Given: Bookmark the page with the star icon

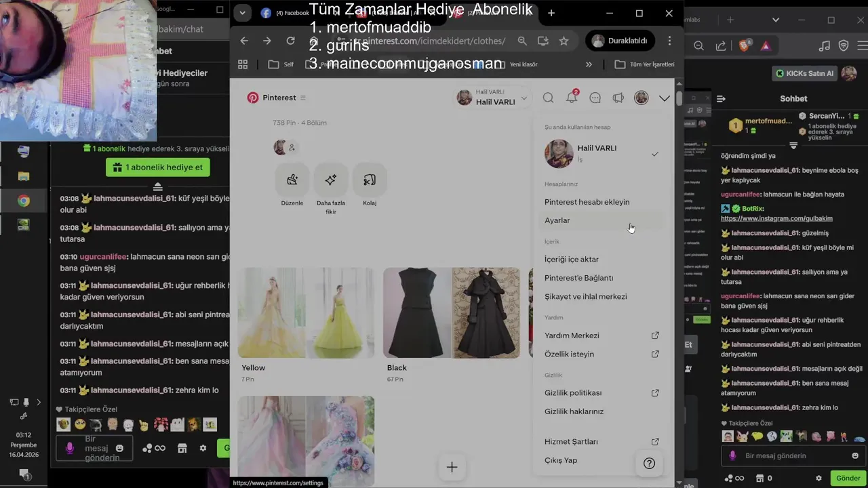Looking at the screenshot, I should pyautogui.click(x=564, y=41).
